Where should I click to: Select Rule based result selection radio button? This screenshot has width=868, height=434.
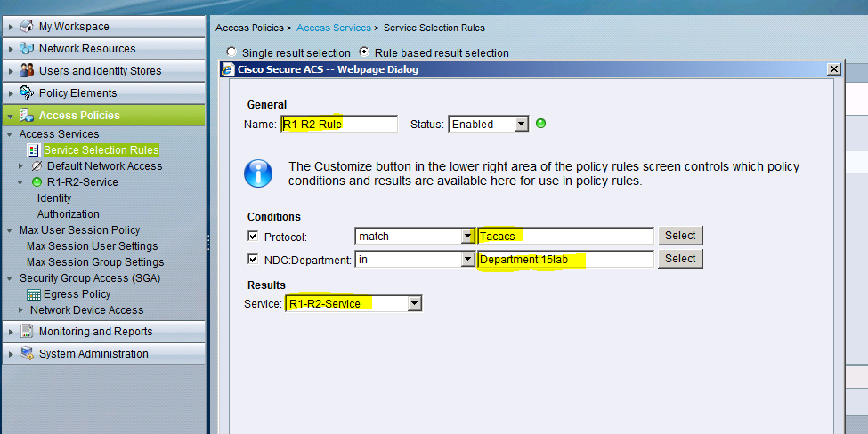coord(364,52)
